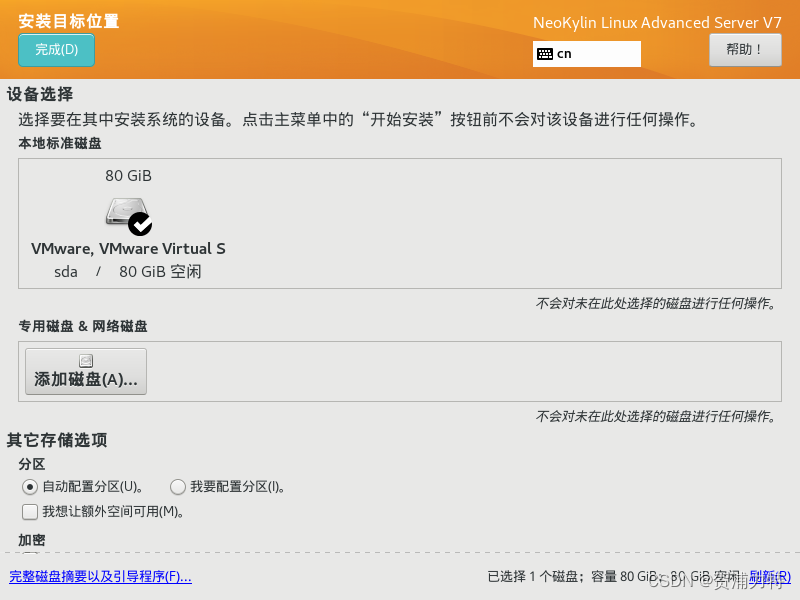Click the 分区 partitioning label
The height and width of the screenshot is (600, 800).
pos(32,464)
